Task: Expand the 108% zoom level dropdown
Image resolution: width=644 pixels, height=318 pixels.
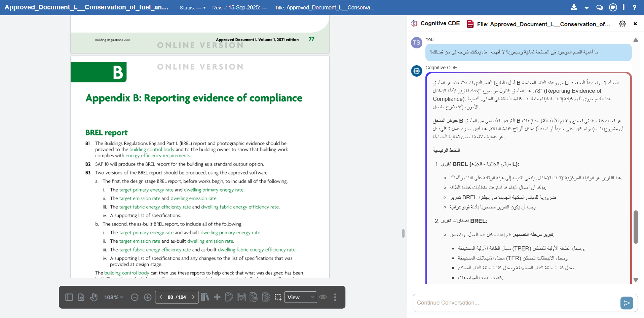Action: tap(114, 297)
